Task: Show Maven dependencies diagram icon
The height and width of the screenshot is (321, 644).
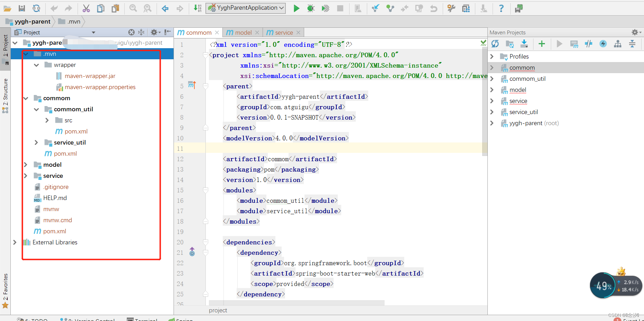Action: [x=617, y=44]
